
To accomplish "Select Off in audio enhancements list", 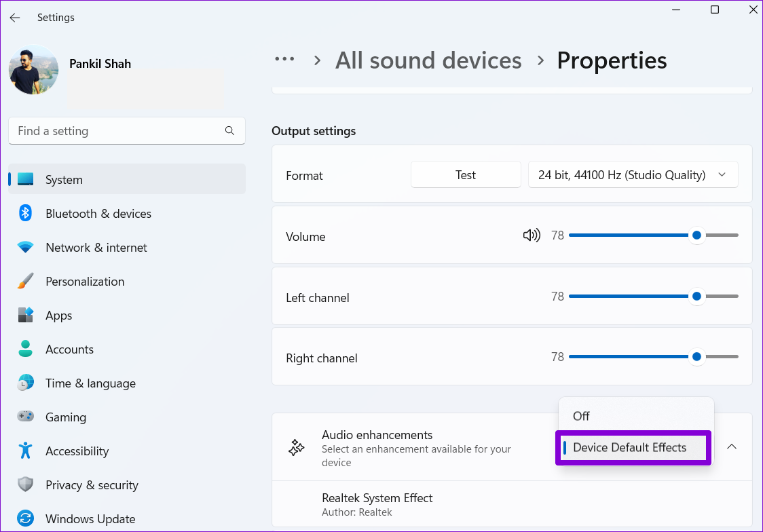I will click(582, 416).
